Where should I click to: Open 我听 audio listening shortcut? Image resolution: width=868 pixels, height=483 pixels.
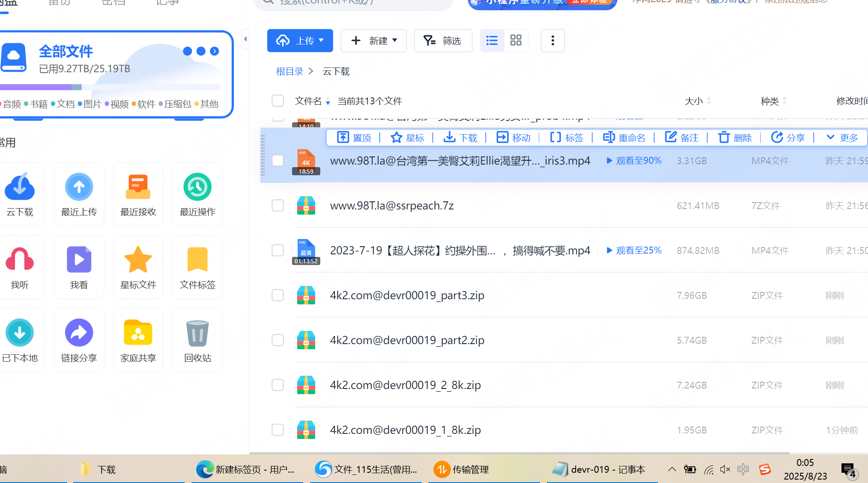(20, 267)
